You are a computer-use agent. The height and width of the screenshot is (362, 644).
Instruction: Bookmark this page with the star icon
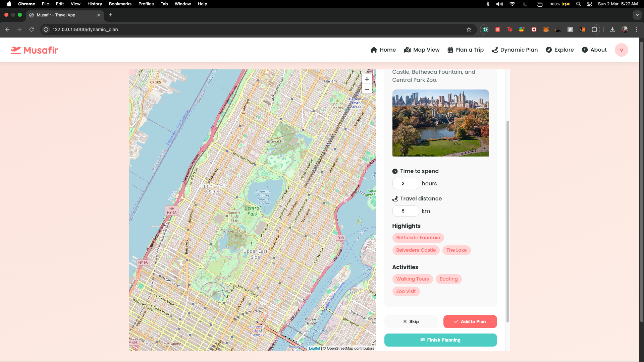coord(469,29)
